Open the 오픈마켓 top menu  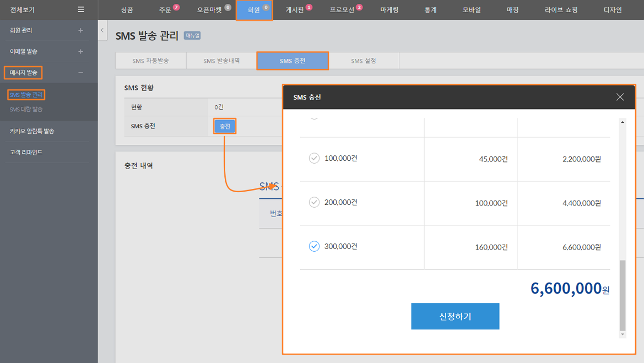[x=209, y=10]
